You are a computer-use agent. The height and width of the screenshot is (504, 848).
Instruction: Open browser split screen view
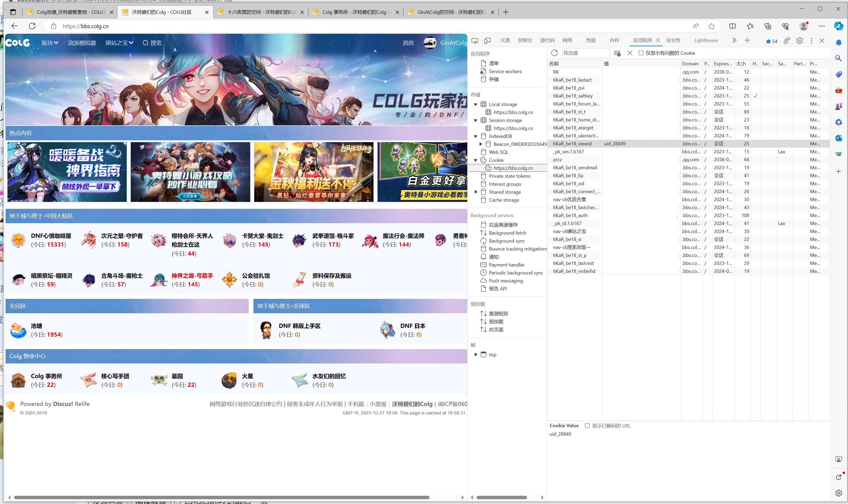[x=732, y=26]
